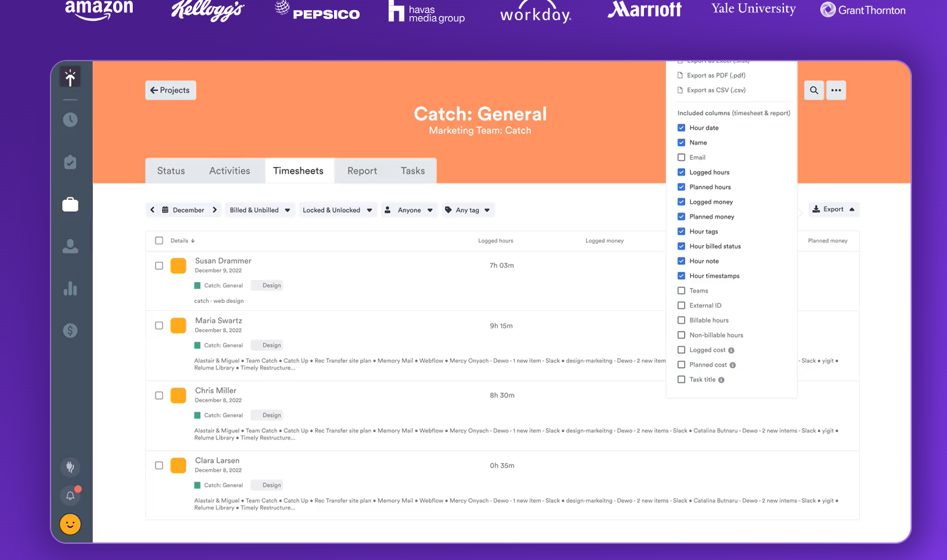Click the info icon next to Logged cost
The width and height of the screenshot is (947, 560).
point(731,350)
